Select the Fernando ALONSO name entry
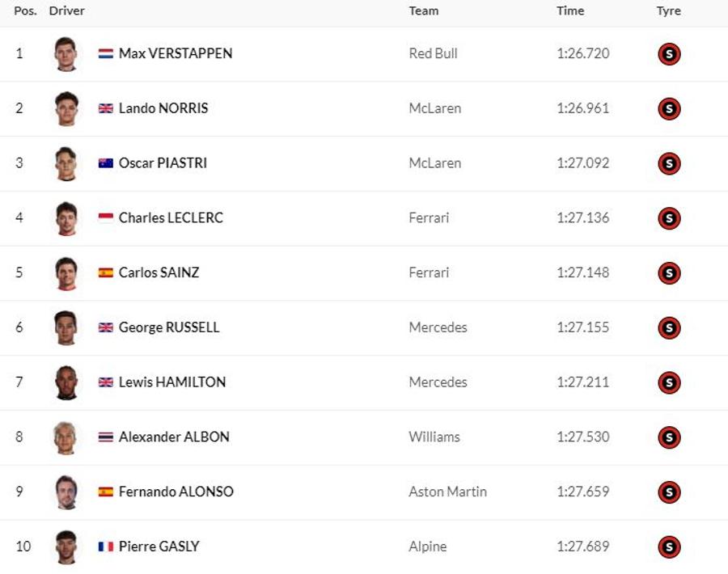Image resolution: width=728 pixels, height=574 pixels. (x=176, y=492)
